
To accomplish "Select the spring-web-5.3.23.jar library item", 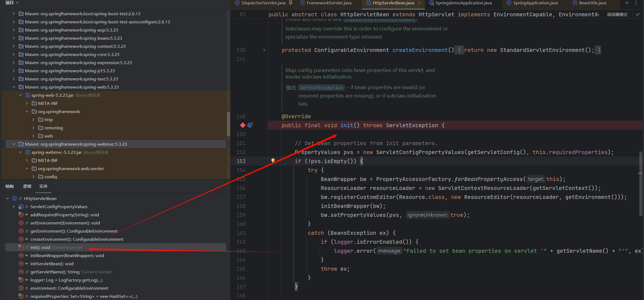I will (52, 95).
